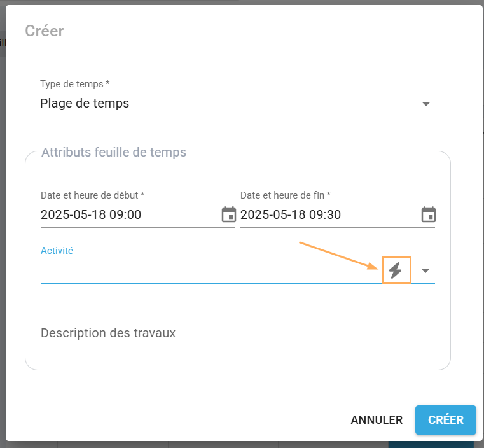
Task: Click the Attributs feuille de temps legend
Action: (x=113, y=152)
